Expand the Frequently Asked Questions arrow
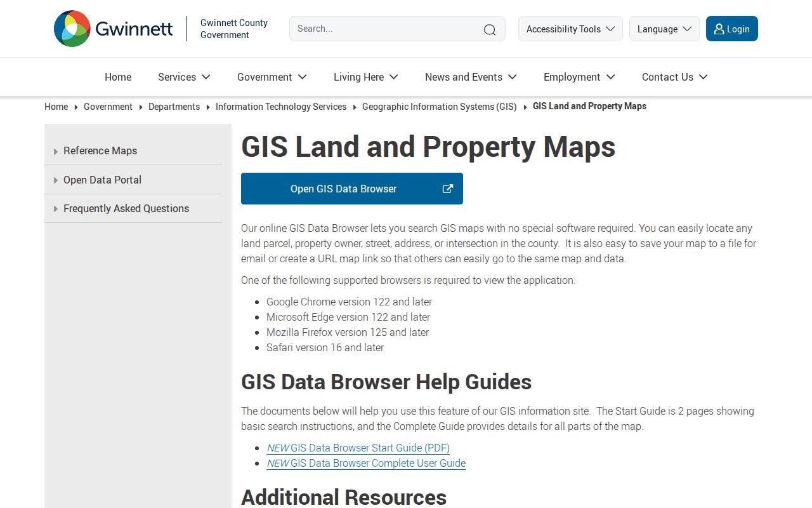Screen dimensions: 812x508 point(56,209)
